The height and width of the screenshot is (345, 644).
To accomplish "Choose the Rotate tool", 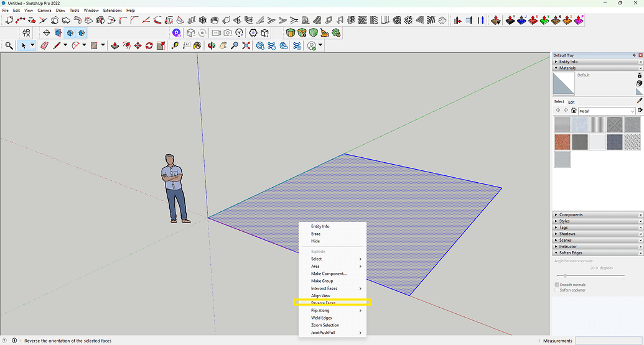I will (149, 45).
